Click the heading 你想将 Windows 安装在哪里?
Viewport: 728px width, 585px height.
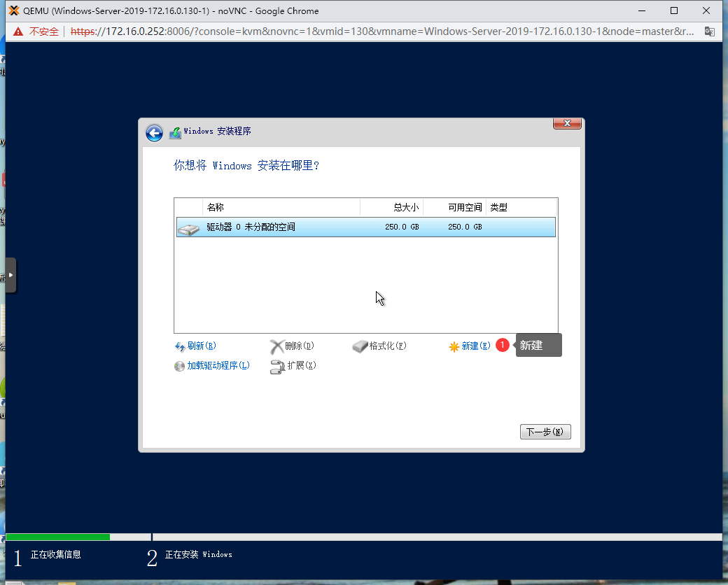point(246,166)
